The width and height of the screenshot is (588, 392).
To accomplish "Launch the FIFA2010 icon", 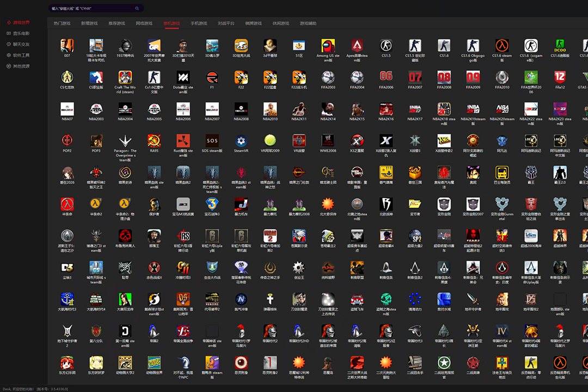I will point(502,78).
